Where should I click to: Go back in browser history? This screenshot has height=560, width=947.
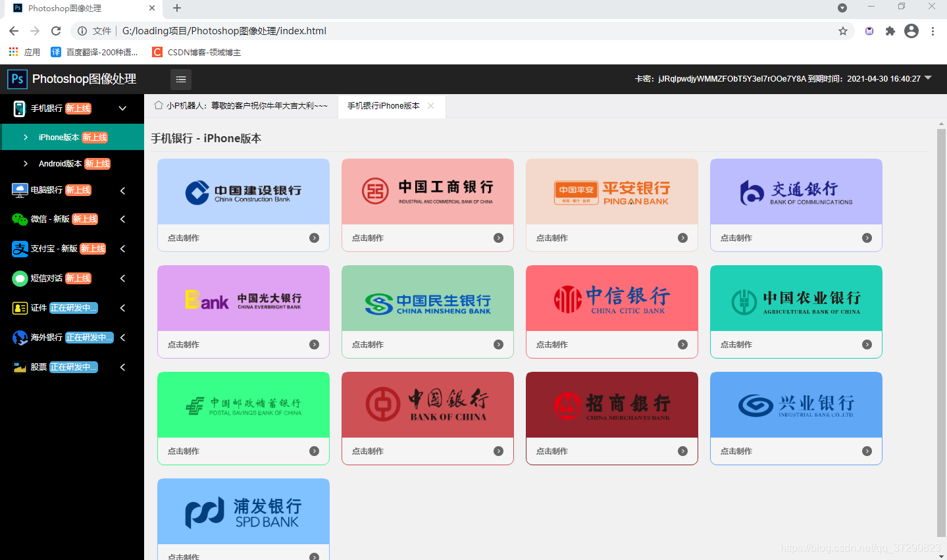14,31
